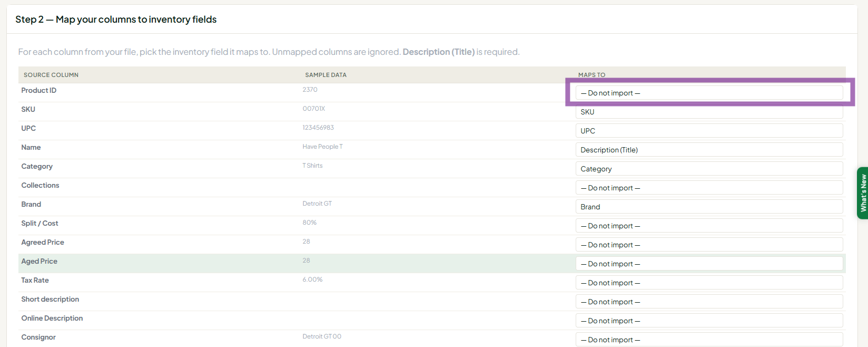The image size is (868, 347).
Task: Click the Online Description source label
Action: tap(52, 318)
